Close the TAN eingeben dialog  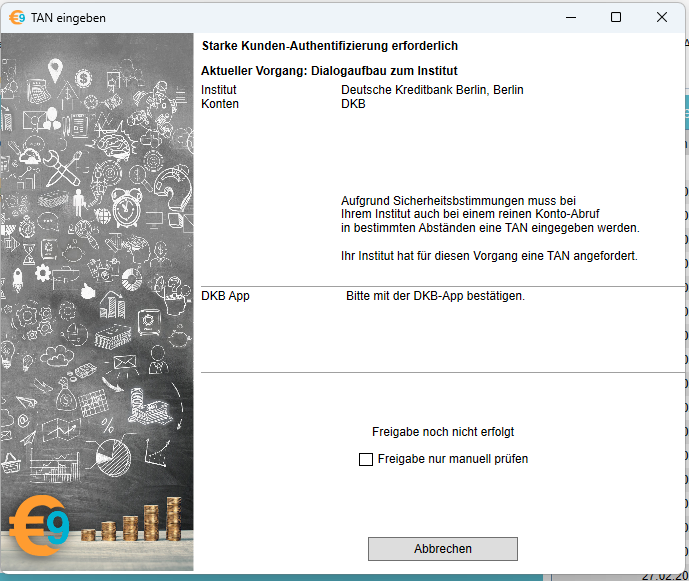pyautogui.click(x=662, y=18)
